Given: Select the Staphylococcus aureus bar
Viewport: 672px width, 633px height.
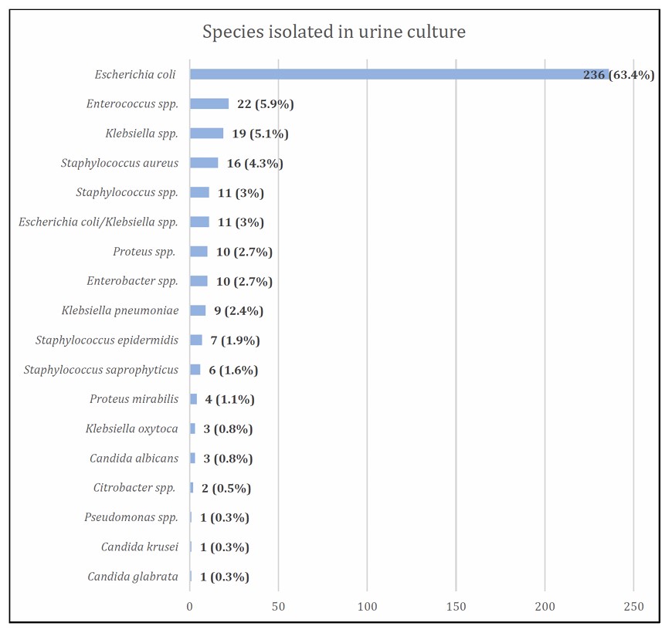Looking at the screenshot, I should tap(204, 163).
